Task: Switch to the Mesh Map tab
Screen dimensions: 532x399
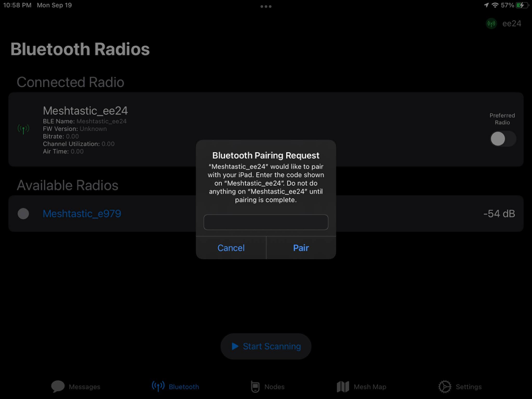Action: click(361, 386)
